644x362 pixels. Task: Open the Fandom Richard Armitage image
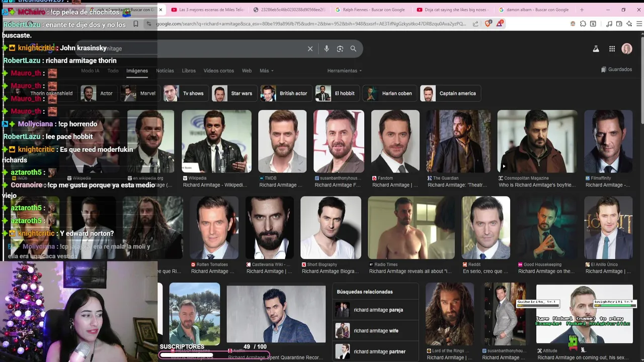395,141
